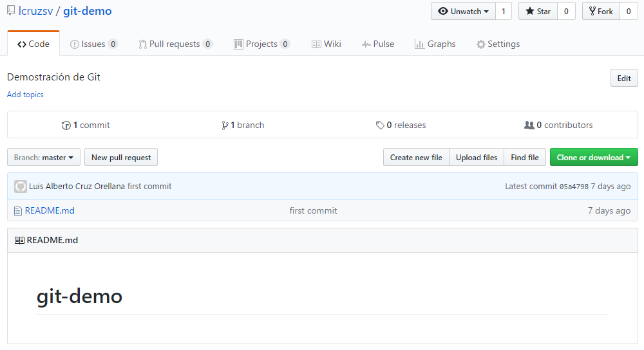Star the repository
This screenshot has width=644, height=350.
538,11
